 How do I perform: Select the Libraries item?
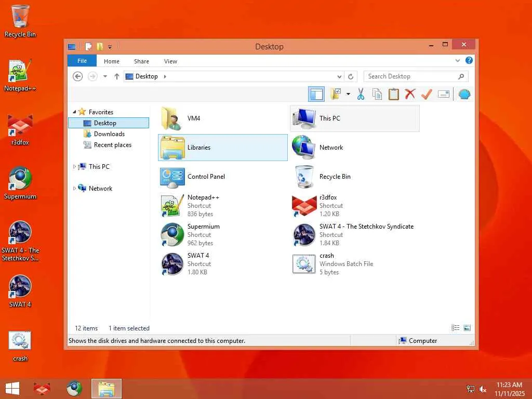pyautogui.click(x=222, y=147)
